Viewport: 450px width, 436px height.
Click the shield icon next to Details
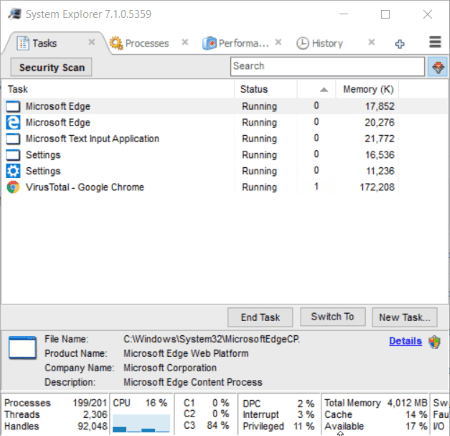click(435, 342)
